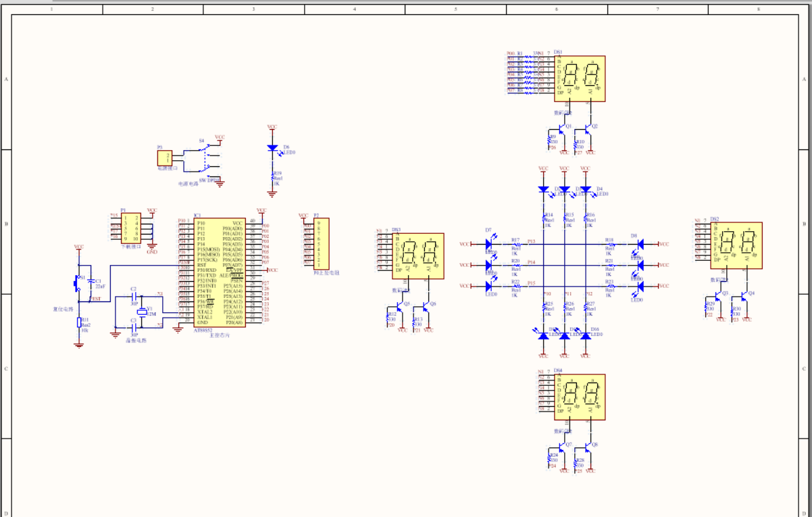This screenshot has width=812, height=517.
Task: Select transistor Q8 under display DS4
Action: tap(588, 447)
